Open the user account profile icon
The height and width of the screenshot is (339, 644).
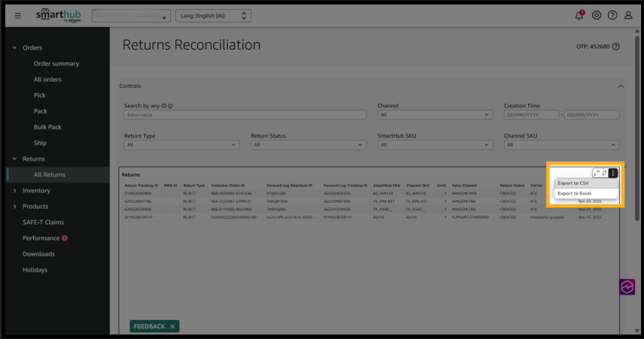pos(628,15)
